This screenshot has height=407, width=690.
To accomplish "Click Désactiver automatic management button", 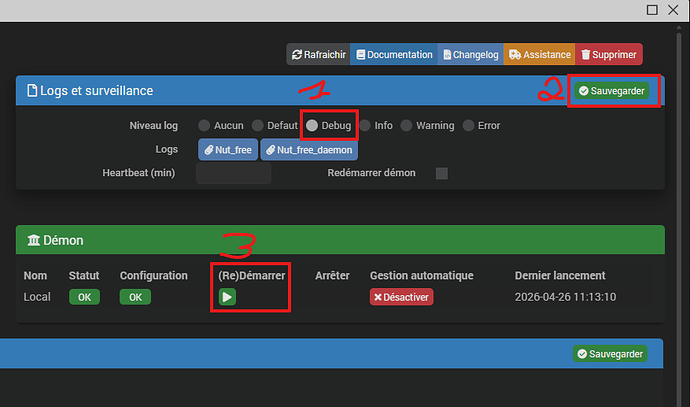I will click(401, 297).
